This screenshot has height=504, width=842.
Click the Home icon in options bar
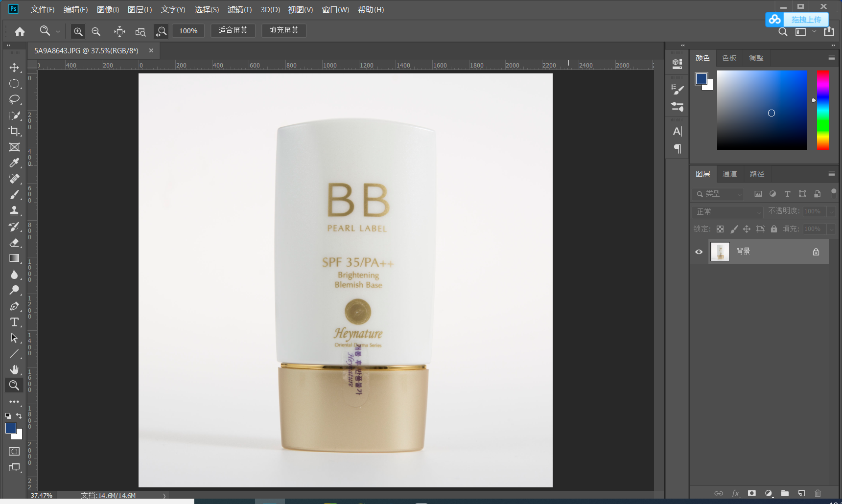(x=20, y=31)
